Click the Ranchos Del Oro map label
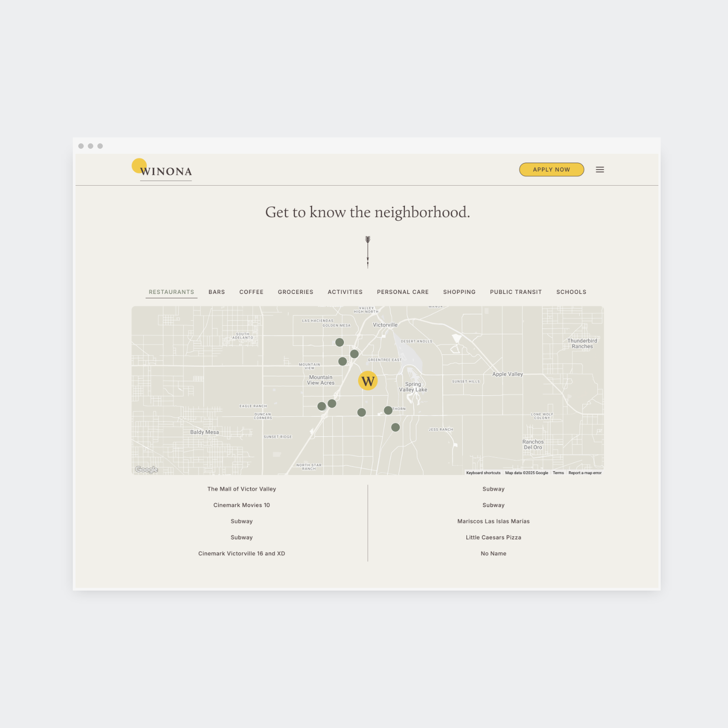The width and height of the screenshot is (728, 728). click(533, 445)
